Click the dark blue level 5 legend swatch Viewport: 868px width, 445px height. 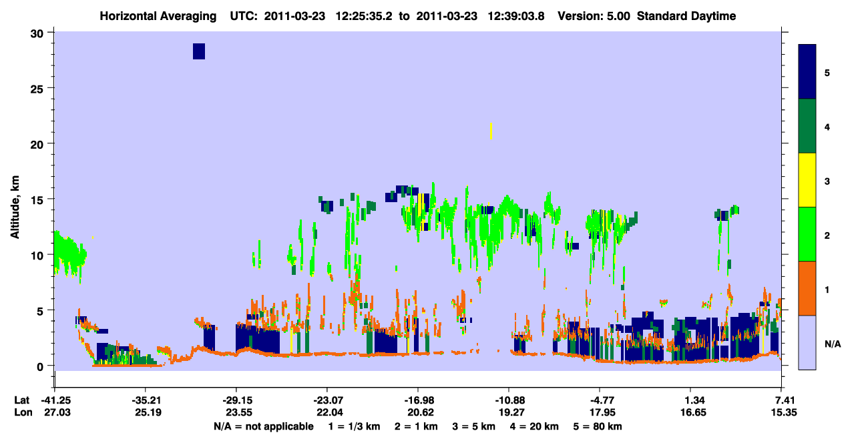click(x=807, y=72)
